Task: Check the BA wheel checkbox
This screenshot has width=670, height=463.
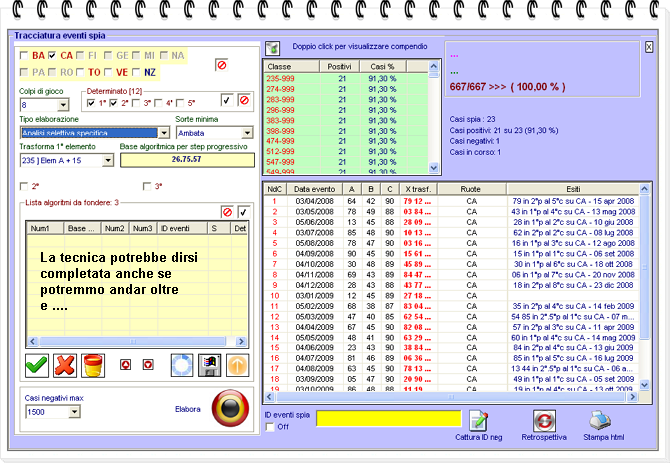Action: click(x=24, y=56)
